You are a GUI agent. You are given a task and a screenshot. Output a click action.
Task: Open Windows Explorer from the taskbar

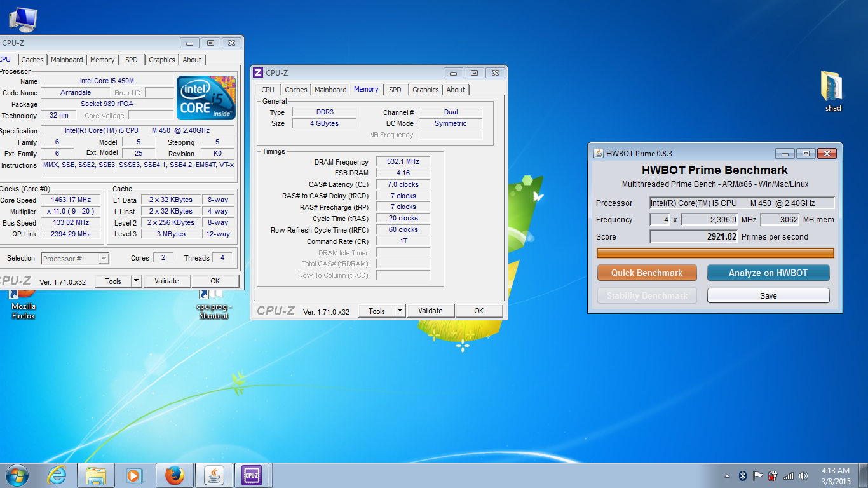coord(96,475)
